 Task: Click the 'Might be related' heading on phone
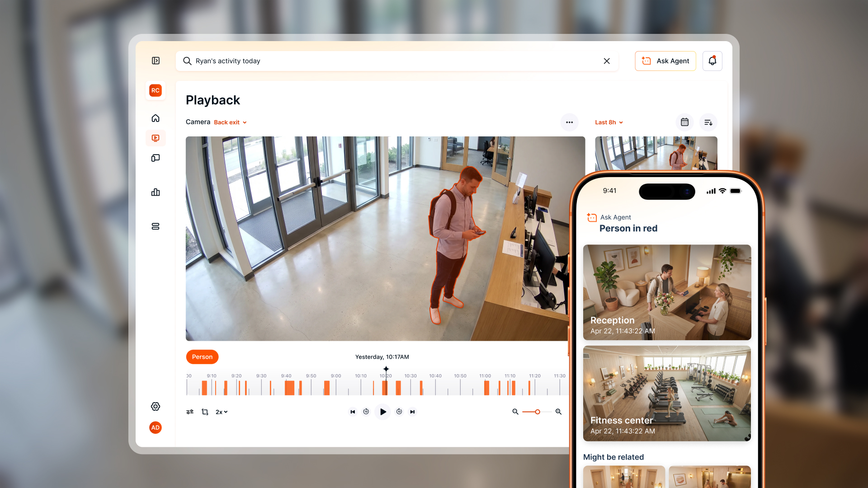tap(613, 457)
